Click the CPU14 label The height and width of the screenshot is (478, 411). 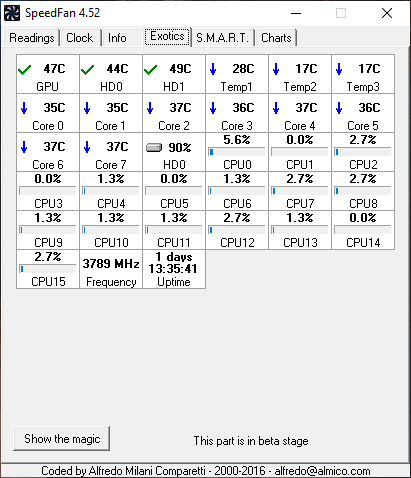363,242
